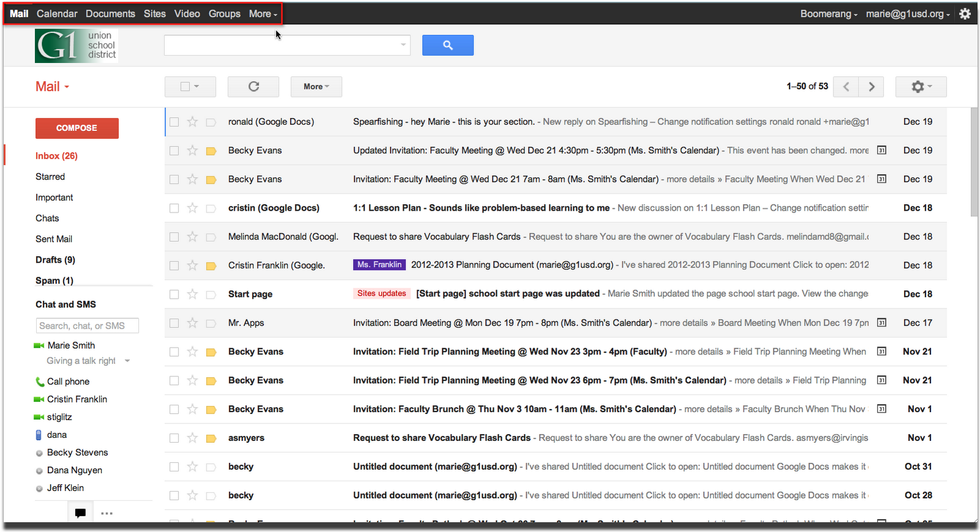Open Groups from the top navigation bar
Viewport: 980px width, 532px height.
224,13
